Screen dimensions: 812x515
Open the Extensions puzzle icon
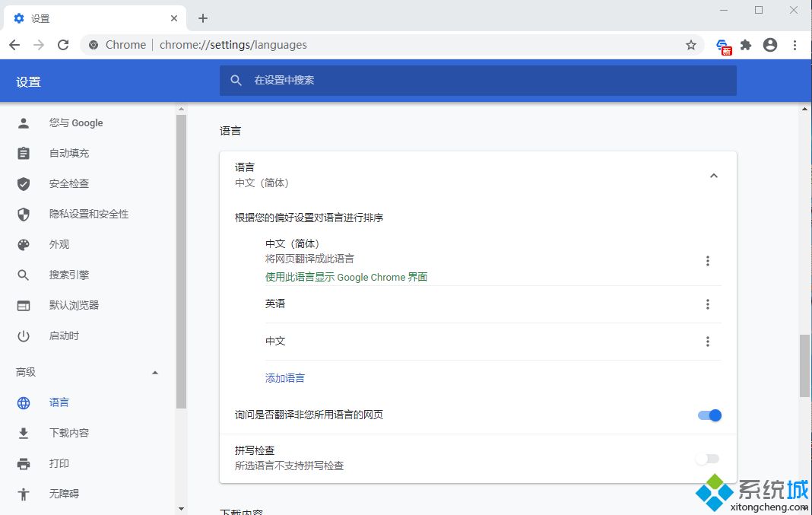pos(746,45)
